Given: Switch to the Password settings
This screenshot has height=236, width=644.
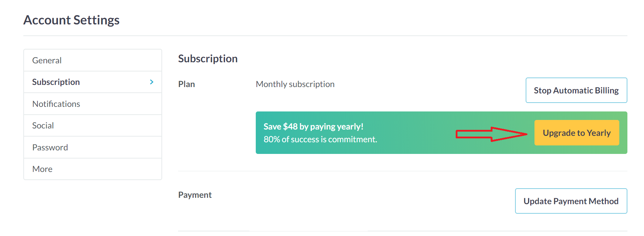Looking at the screenshot, I should pyautogui.click(x=50, y=148).
